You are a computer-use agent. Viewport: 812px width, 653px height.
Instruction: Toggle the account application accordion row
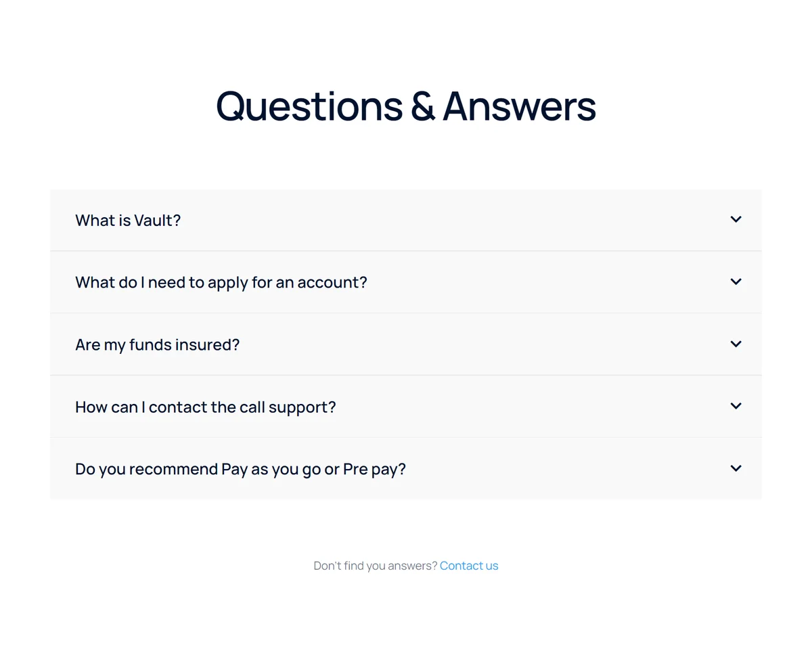(406, 282)
